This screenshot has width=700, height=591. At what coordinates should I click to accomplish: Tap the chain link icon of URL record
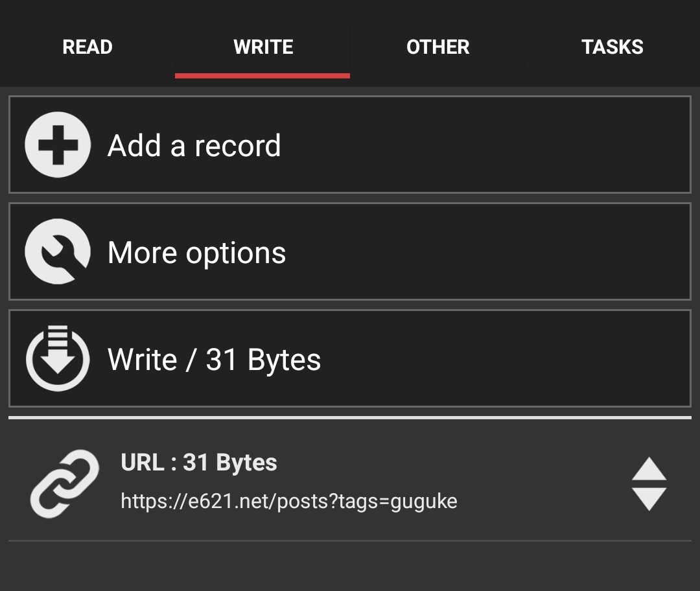pos(64,483)
